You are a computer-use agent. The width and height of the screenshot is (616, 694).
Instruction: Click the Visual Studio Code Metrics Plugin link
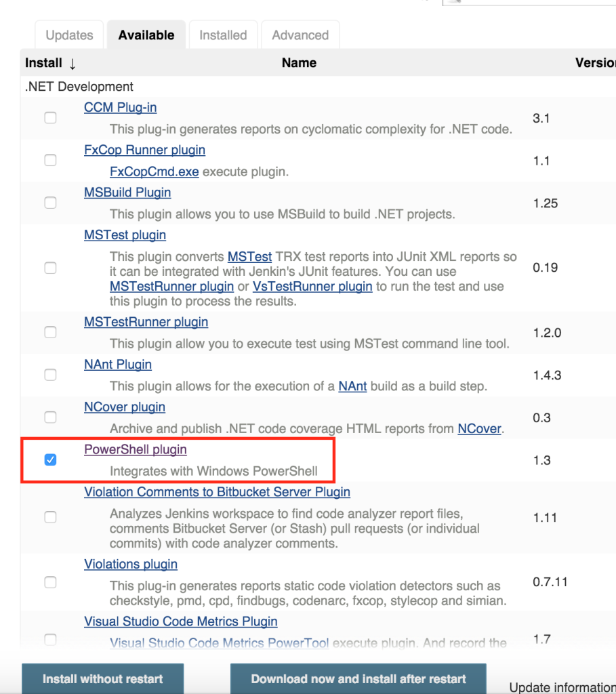pos(181,621)
